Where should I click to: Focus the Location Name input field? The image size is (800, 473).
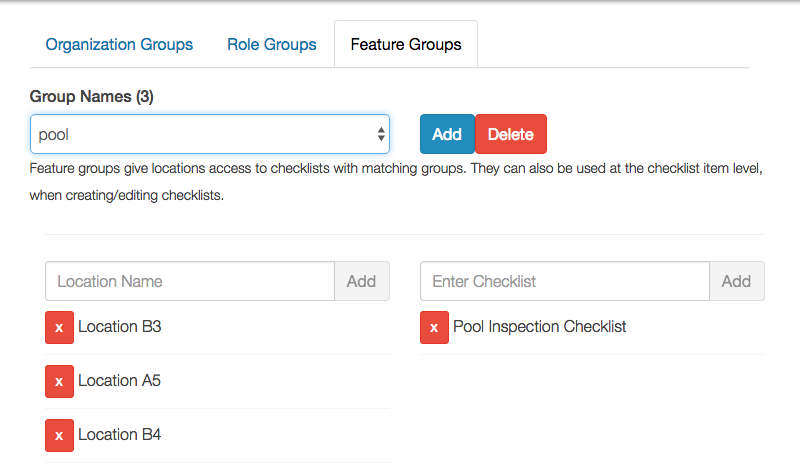click(190, 282)
